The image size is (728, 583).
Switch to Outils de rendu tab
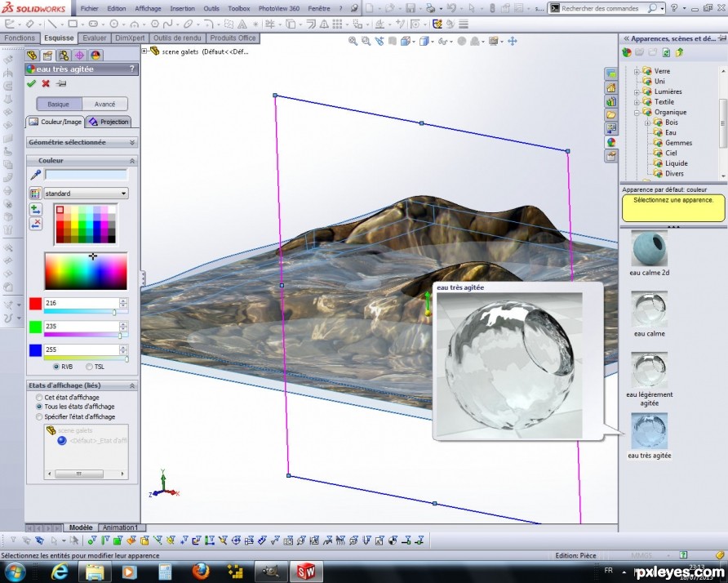click(177, 38)
